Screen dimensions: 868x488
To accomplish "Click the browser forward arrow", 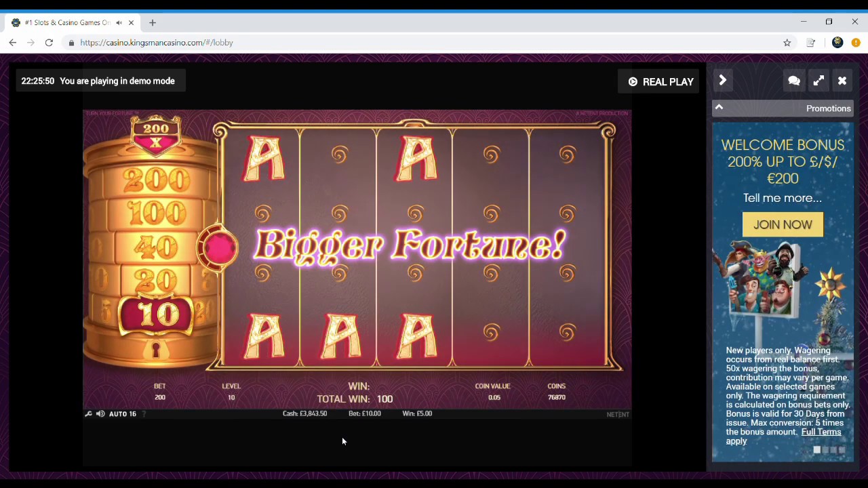I will tap(31, 43).
